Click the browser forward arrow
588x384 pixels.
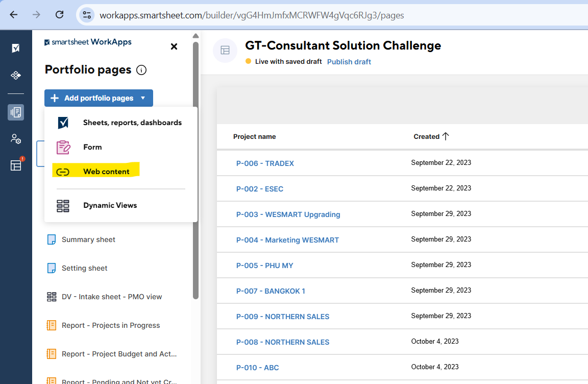pyautogui.click(x=36, y=15)
